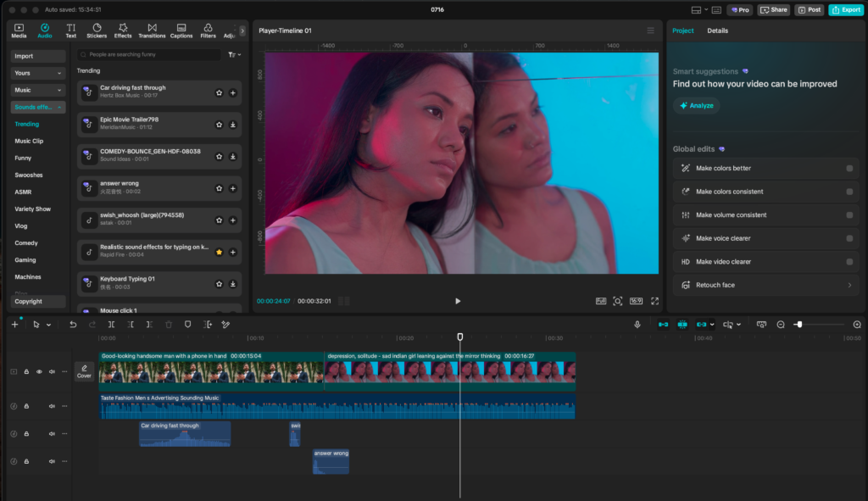Enable Make video clearer

click(x=849, y=262)
